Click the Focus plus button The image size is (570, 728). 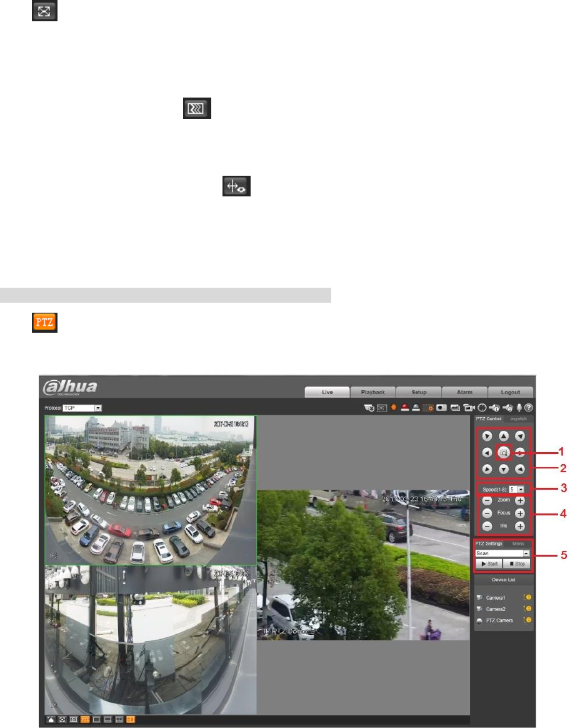point(520,513)
